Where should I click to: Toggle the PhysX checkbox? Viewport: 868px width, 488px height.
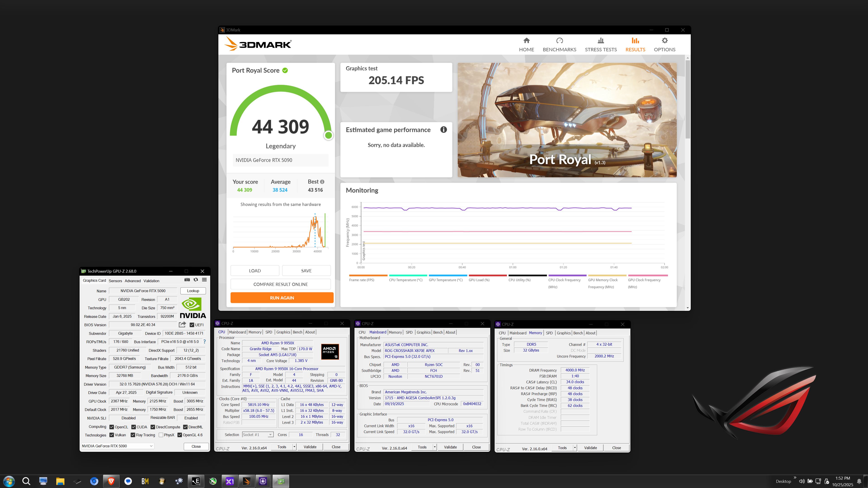[161, 435]
